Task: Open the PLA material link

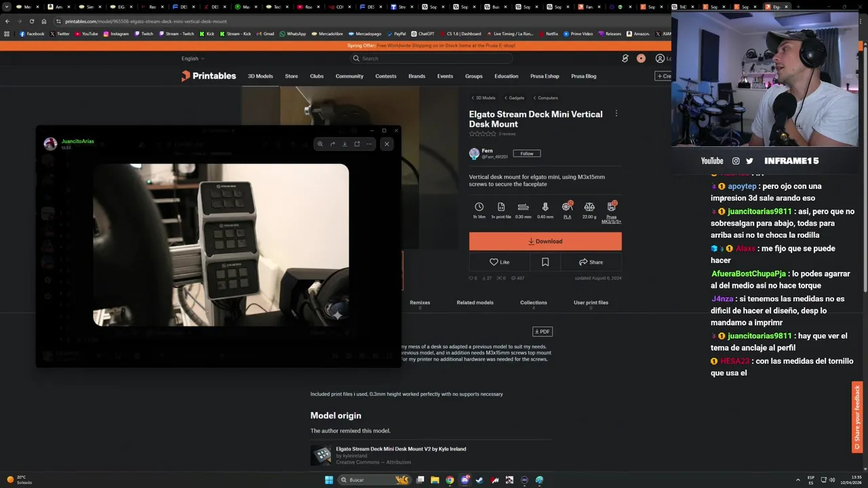Action: coord(567,217)
